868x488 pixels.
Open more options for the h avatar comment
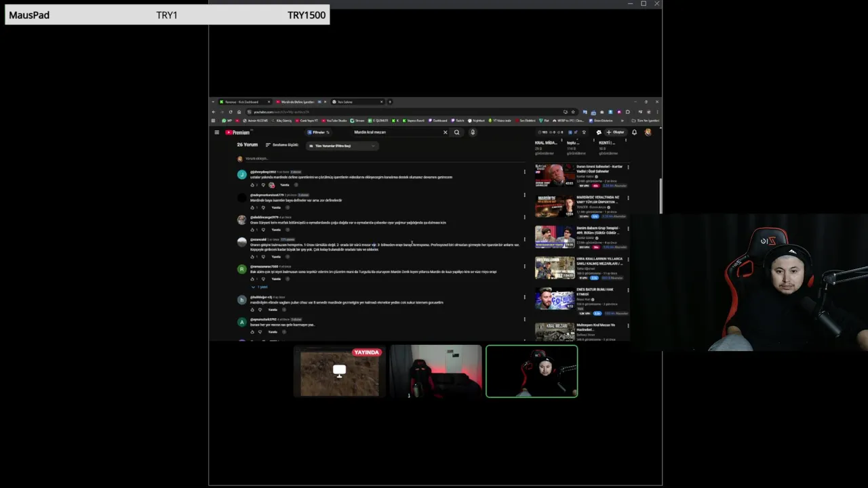524,298
